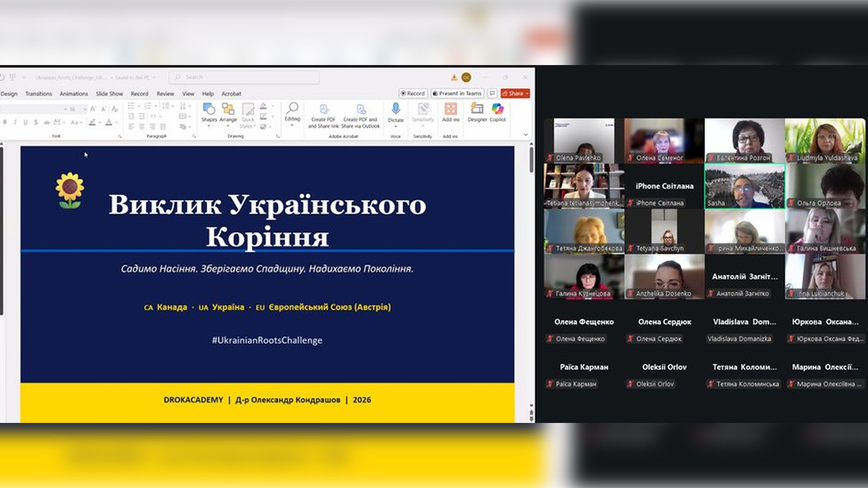
Task: Toggle Underline formatting
Action: [25, 122]
